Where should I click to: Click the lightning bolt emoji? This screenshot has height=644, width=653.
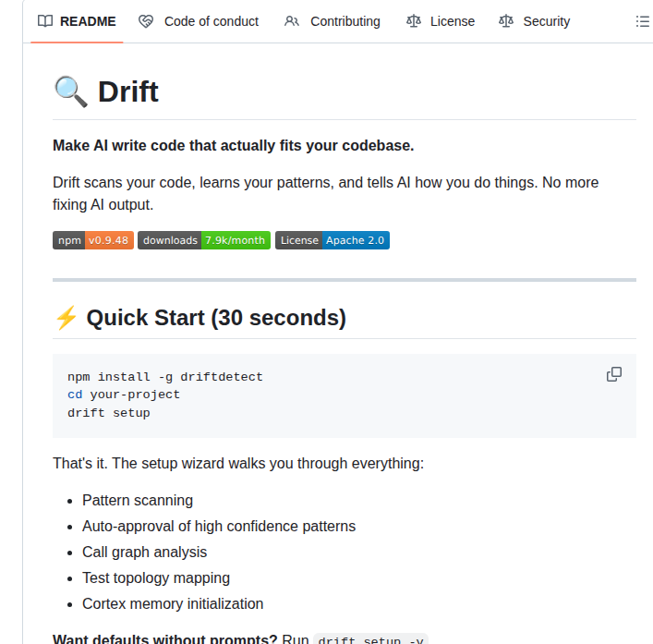click(66, 318)
